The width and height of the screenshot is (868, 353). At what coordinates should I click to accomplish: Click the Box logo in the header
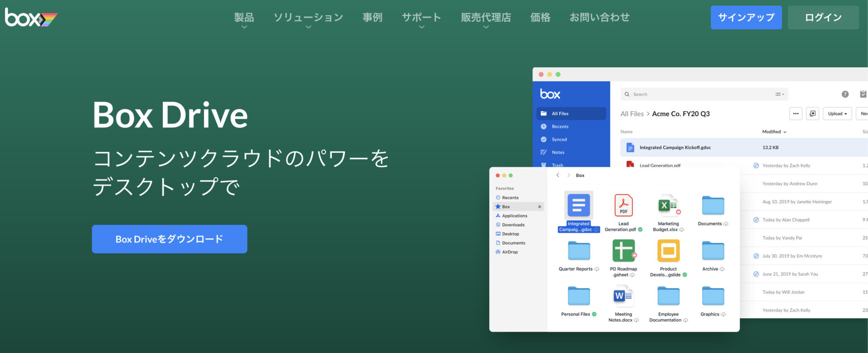[31, 18]
